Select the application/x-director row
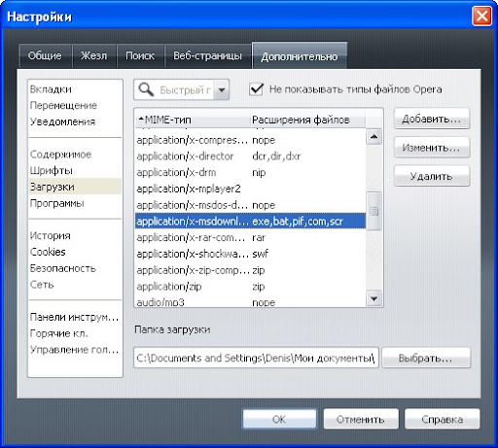This screenshot has width=498, height=448. click(250, 156)
